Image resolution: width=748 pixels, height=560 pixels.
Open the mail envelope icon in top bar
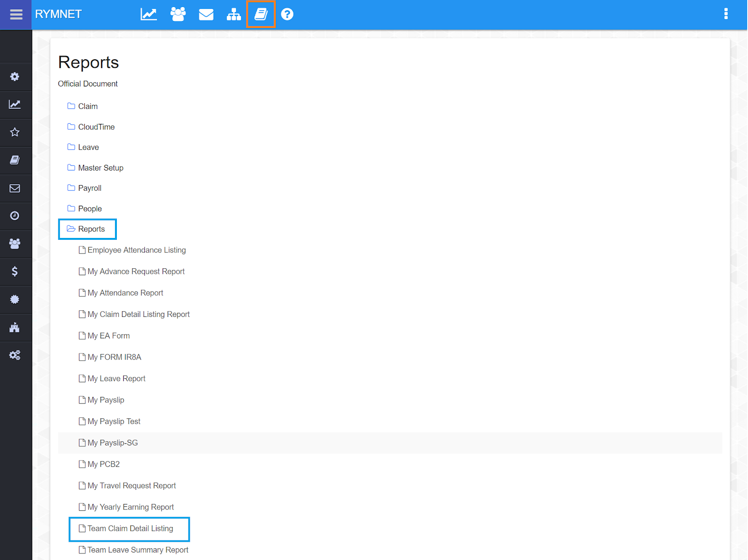pos(206,14)
